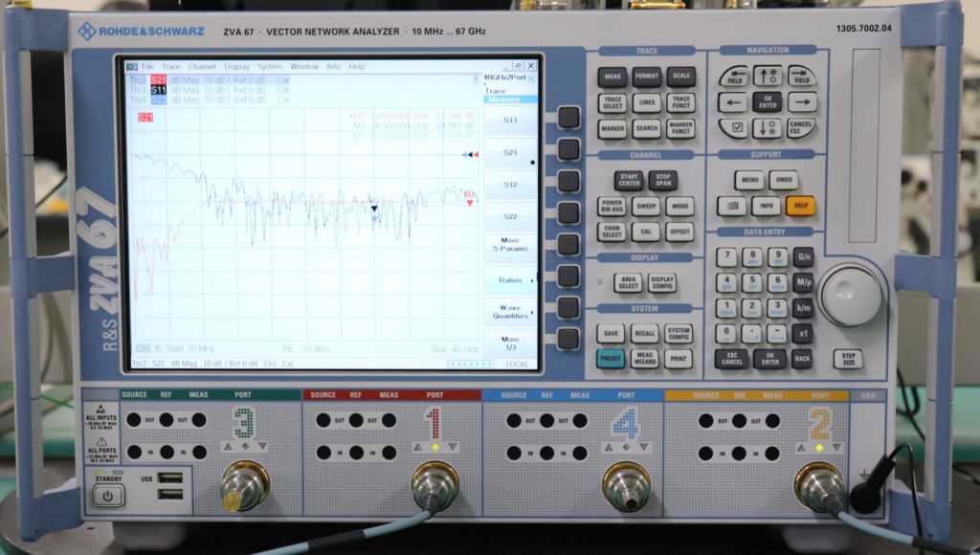The width and height of the screenshot is (980, 555).
Task: Click the red M1 marker triangle
Action: coord(470,203)
